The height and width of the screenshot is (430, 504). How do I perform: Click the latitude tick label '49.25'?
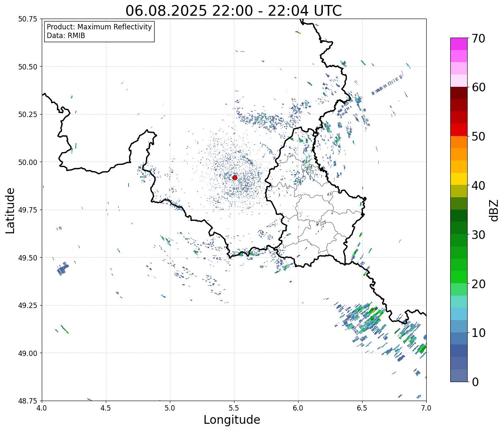[x=28, y=306]
